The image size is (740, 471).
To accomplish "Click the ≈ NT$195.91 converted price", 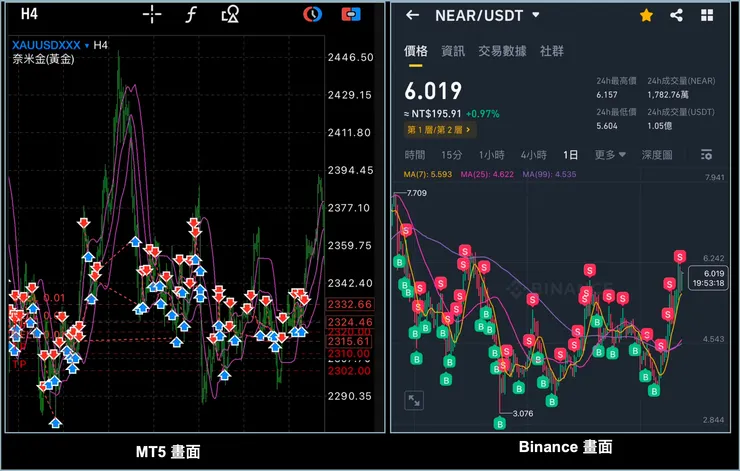I will [x=432, y=114].
